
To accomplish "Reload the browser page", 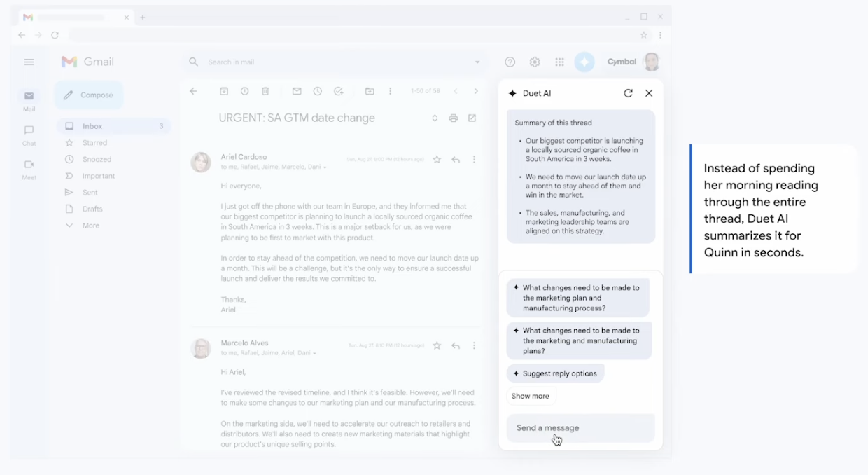I will (x=55, y=35).
